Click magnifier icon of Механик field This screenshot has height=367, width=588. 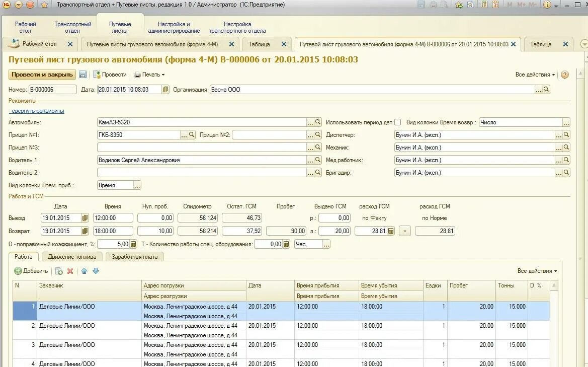[x=566, y=147]
